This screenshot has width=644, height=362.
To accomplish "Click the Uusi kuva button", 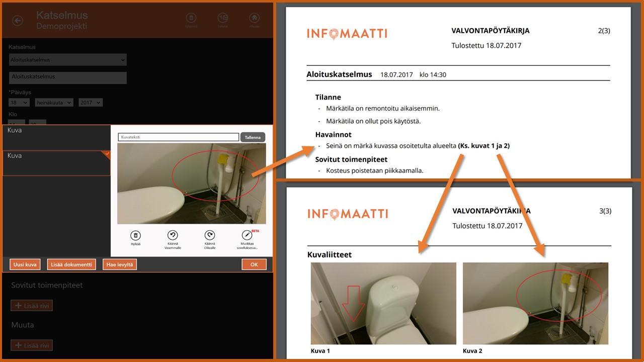I will 25,264.
